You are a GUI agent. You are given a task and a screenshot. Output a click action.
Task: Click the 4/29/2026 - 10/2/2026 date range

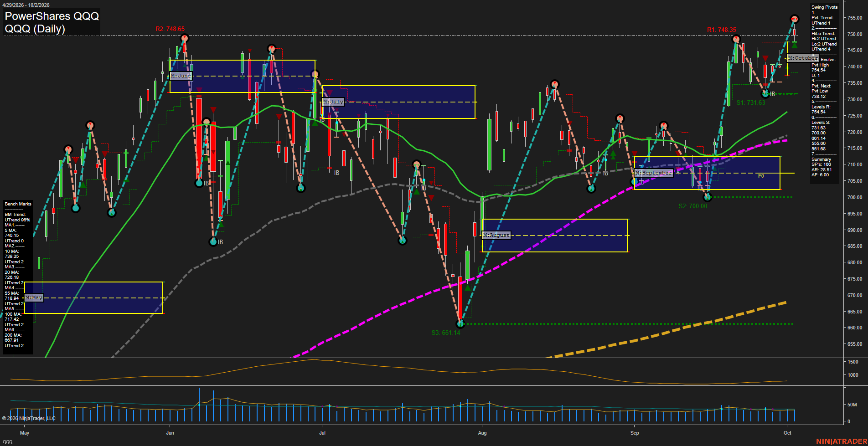click(26, 5)
